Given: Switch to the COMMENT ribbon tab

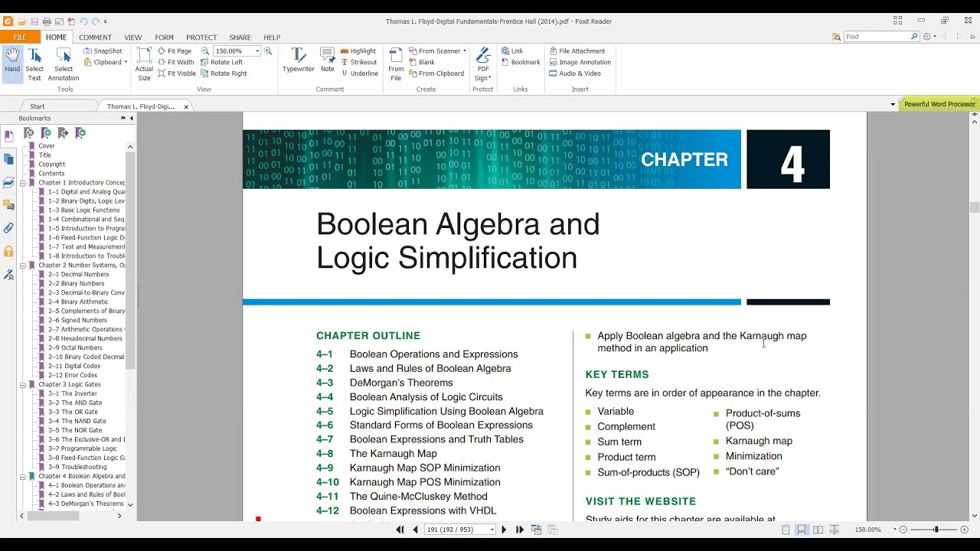Looking at the screenshot, I should 95,37.
